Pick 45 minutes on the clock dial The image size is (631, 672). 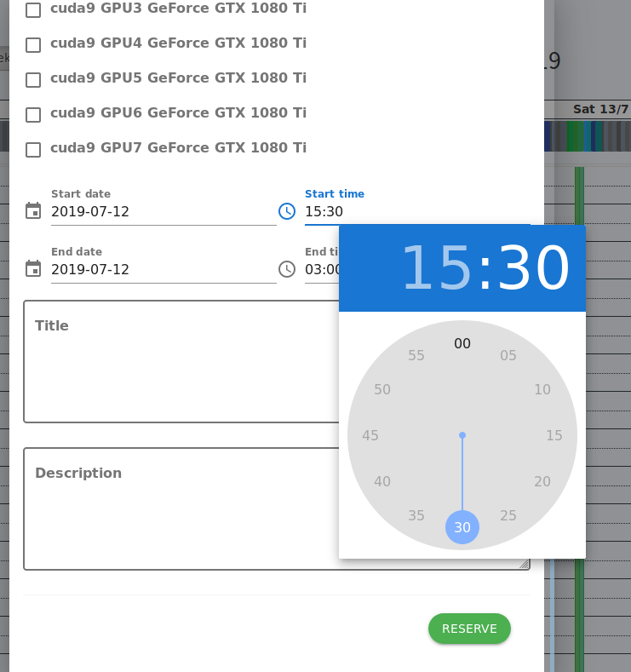tap(370, 435)
